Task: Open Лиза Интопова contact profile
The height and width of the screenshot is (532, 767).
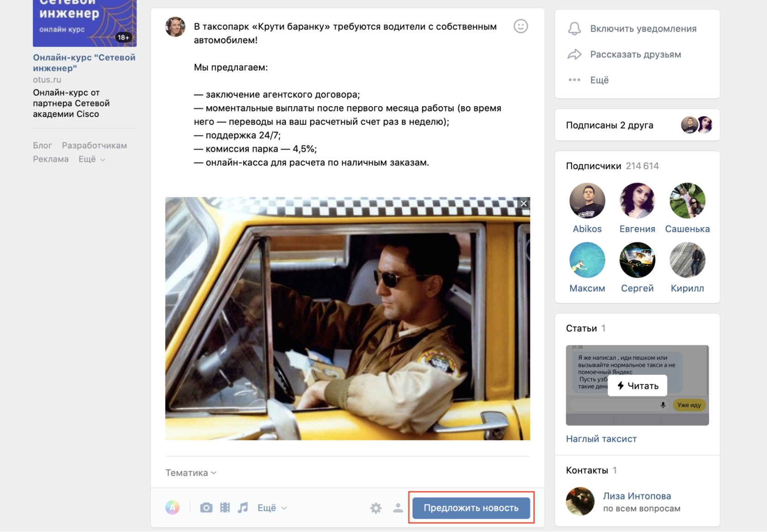Action: tap(636, 496)
